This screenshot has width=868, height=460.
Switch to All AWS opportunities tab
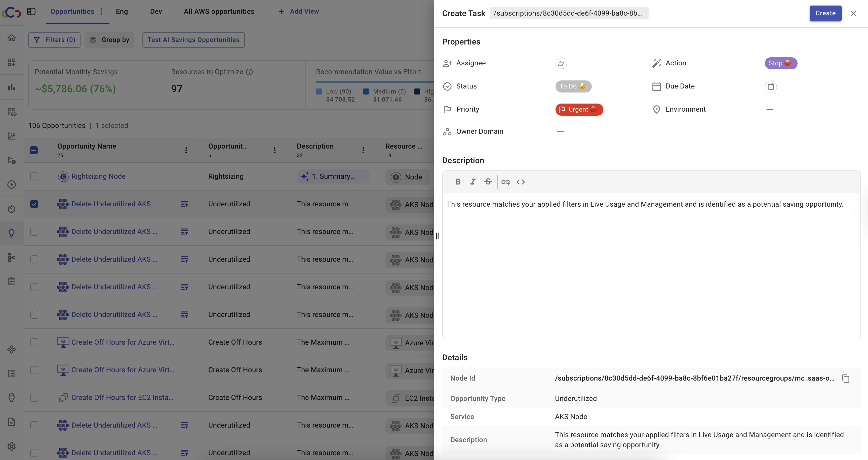[219, 12]
